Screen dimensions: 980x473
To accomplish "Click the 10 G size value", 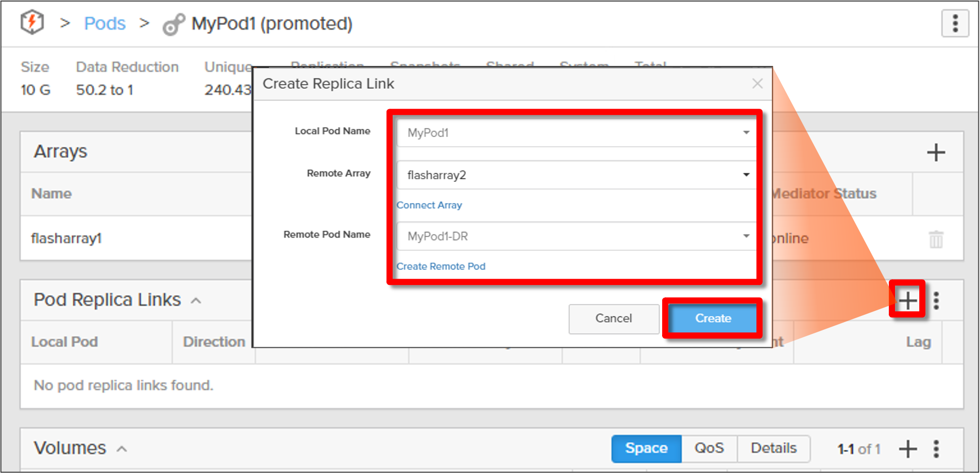I will (x=36, y=90).
